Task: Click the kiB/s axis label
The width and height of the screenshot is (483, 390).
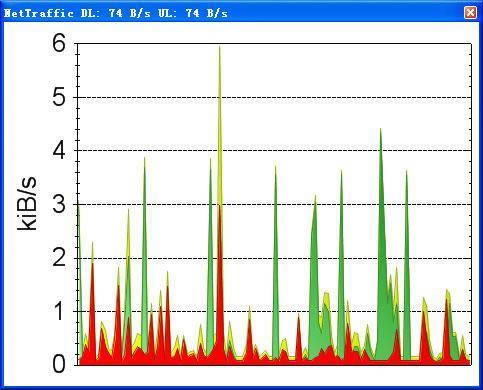Action: [x=27, y=204]
